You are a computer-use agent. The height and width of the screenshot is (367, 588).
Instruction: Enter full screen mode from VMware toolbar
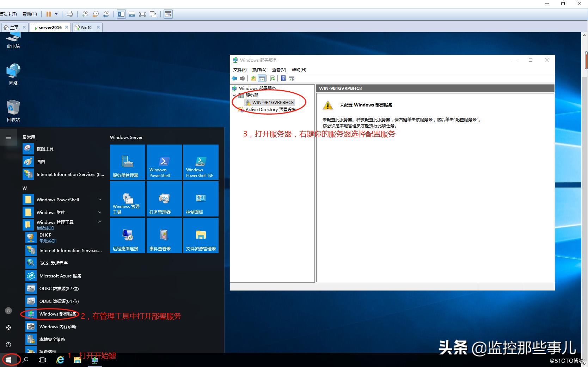point(142,14)
